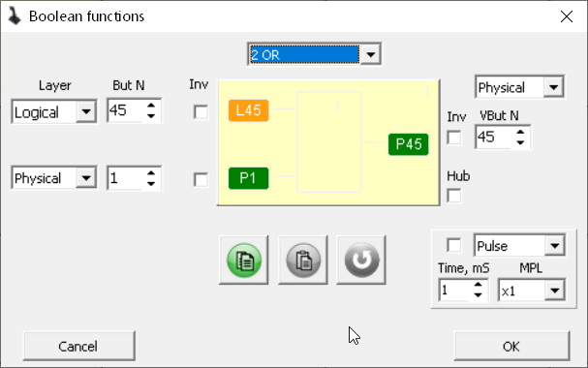Click the Cancel button
The height and width of the screenshot is (368, 588).
(78, 346)
